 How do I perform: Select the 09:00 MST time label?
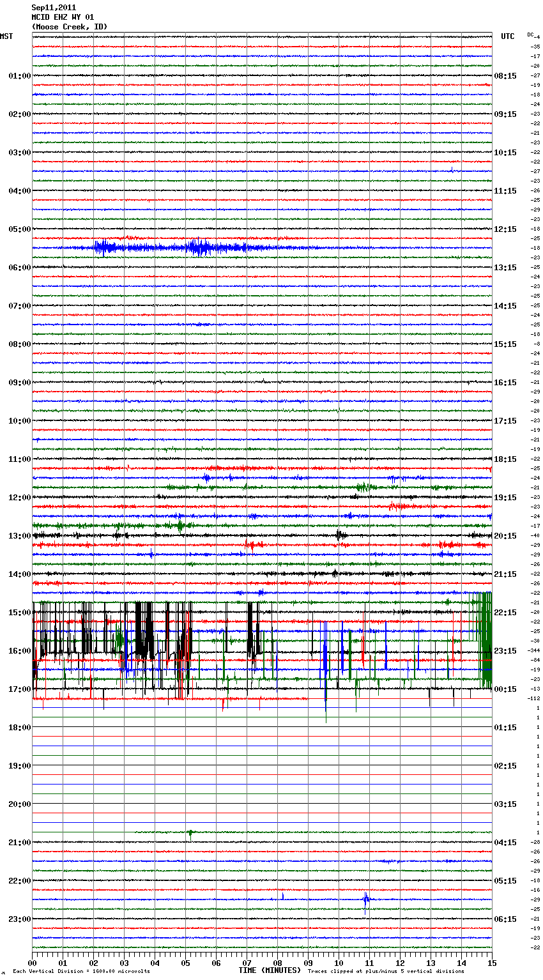click(20, 383)
